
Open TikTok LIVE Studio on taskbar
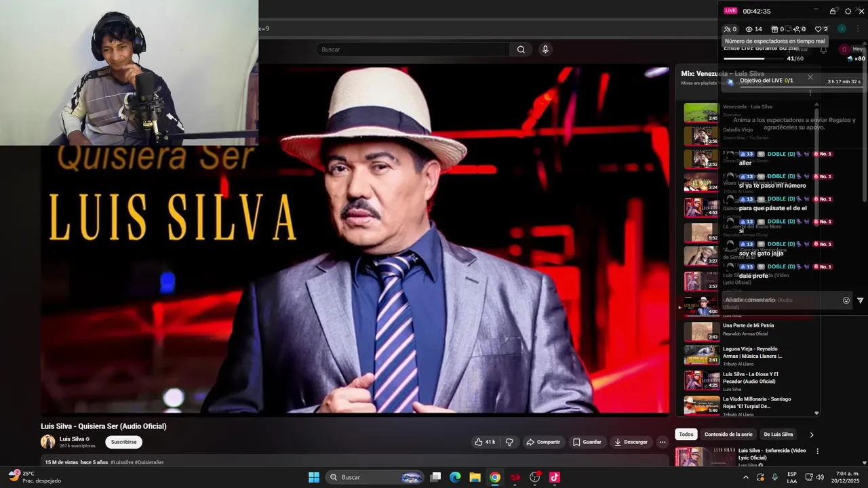coord(555,477)
